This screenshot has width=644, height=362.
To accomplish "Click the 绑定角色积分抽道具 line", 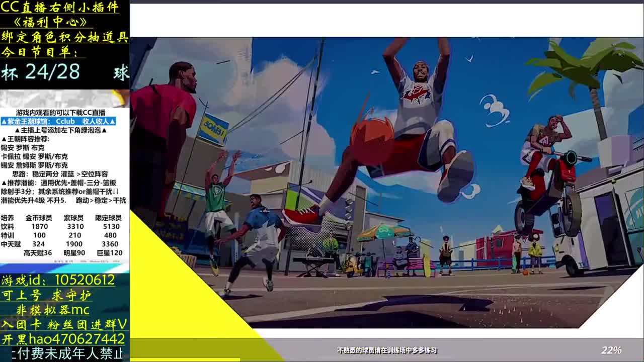I will [65, 37].
